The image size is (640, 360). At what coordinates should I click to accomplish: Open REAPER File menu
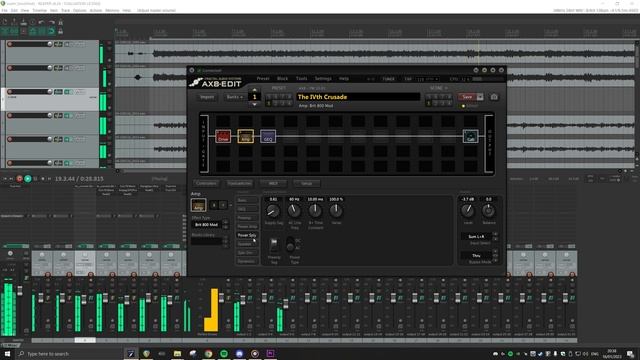click(x=4, y=10)
